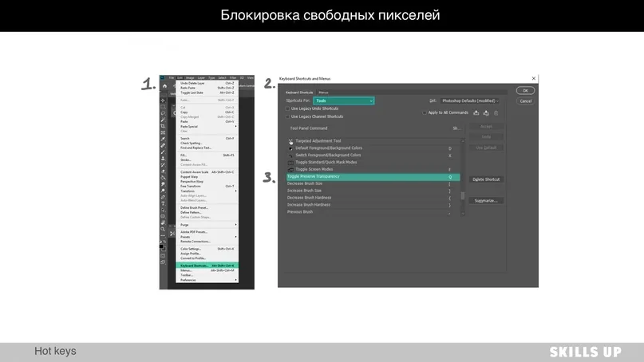The height and width of the screenshot is (362, 644).
Task: Choose Puppet Warp in Edit menu
Action: tap(207, 177)
